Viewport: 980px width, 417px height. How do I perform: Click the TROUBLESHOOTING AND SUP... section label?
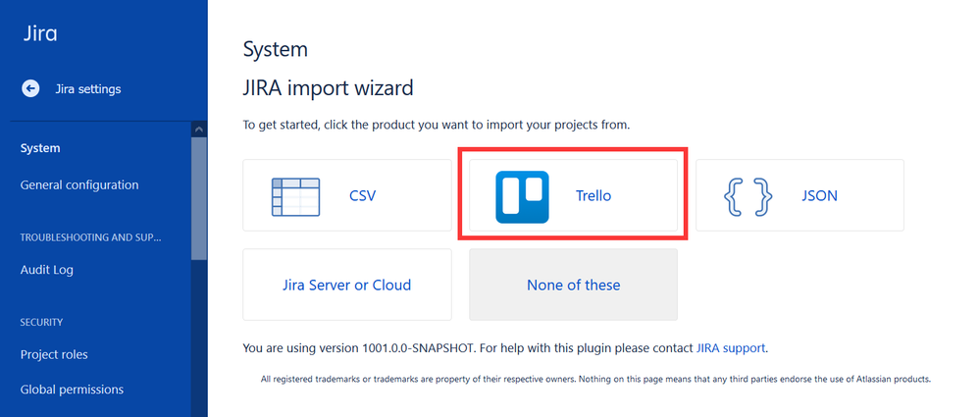[90, 237]
